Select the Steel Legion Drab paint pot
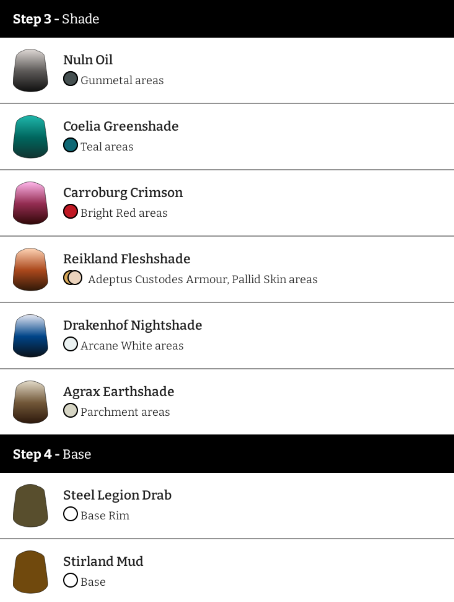The width and height of the screenshot is (454, 602). click(30, 506)
